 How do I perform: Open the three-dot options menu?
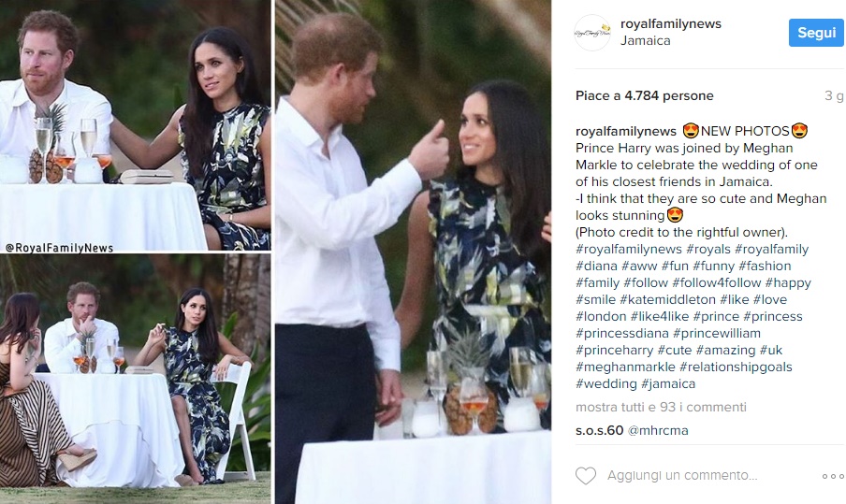(x=833, y=476)
